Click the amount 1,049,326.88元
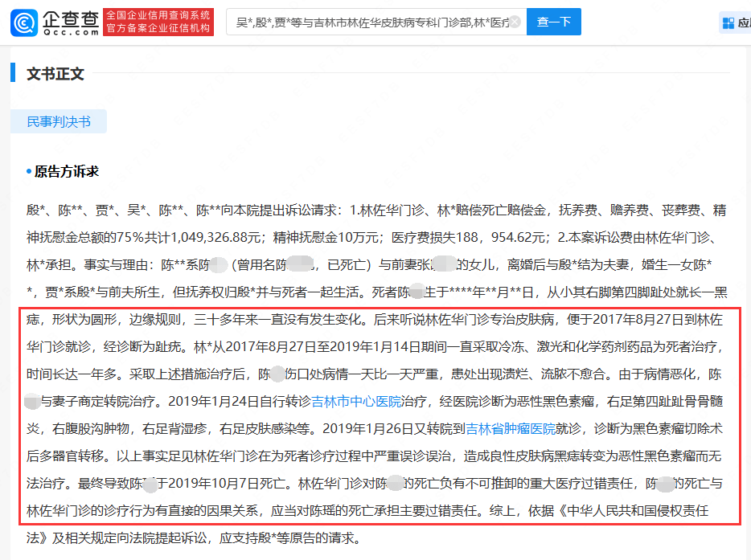The image size is (751, 560). (215, 237)
